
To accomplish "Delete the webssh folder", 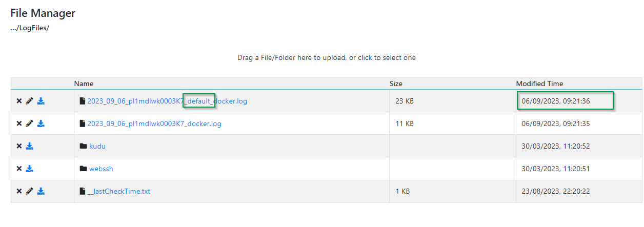I will [19, 169].
